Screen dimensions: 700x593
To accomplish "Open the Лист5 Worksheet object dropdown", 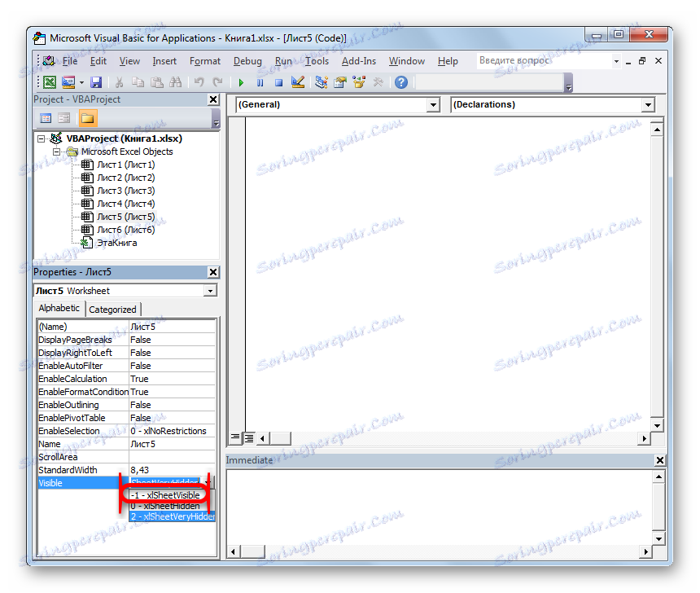I will (210, 291).
